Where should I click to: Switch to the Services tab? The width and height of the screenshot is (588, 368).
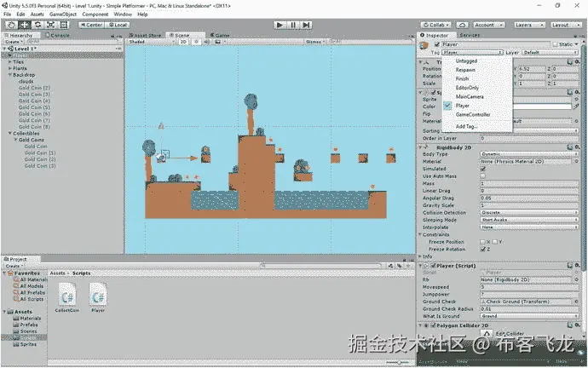click(x=470, y=35)
